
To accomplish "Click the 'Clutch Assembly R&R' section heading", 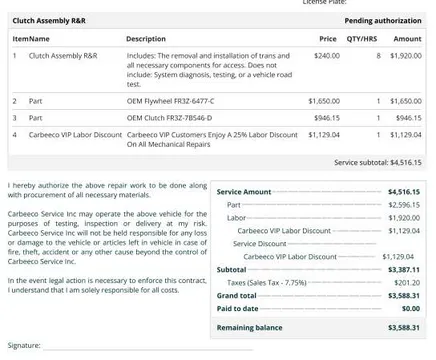I will click(49, 21).
